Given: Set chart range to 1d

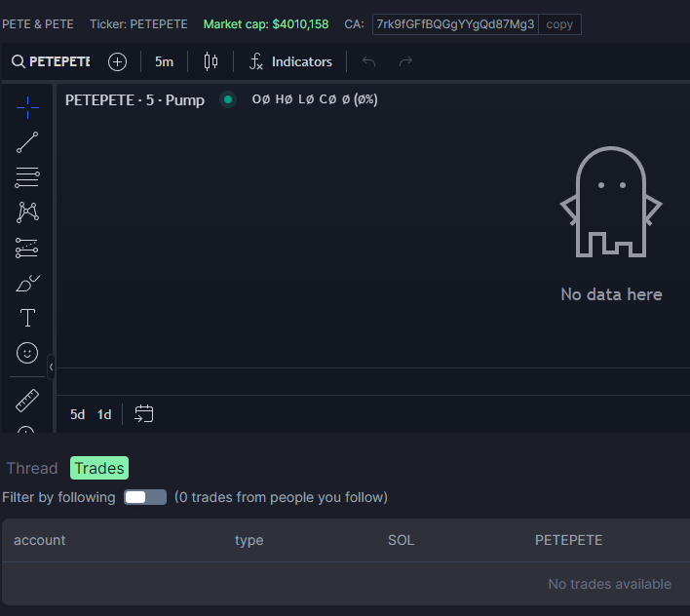Looking at the screenshot, I should 104,414.
